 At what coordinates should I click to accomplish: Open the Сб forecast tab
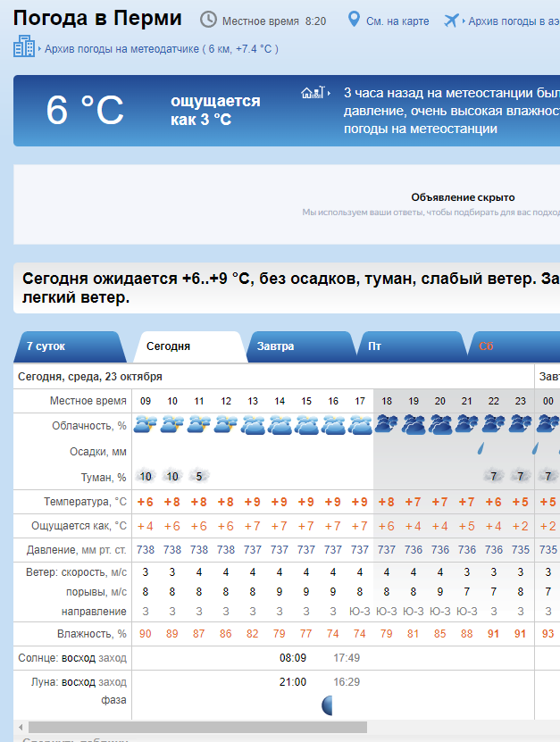tap(515, 346)
